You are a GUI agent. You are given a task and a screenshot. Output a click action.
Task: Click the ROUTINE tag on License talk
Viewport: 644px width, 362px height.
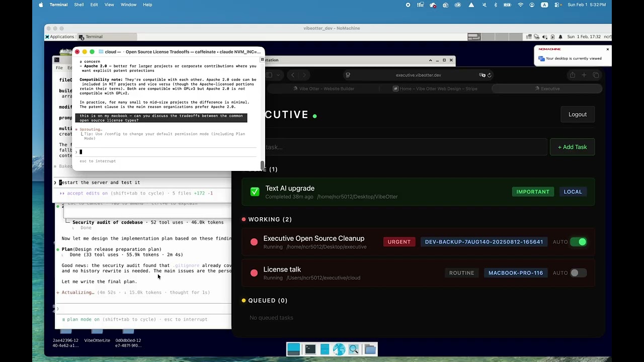point(461,273)
